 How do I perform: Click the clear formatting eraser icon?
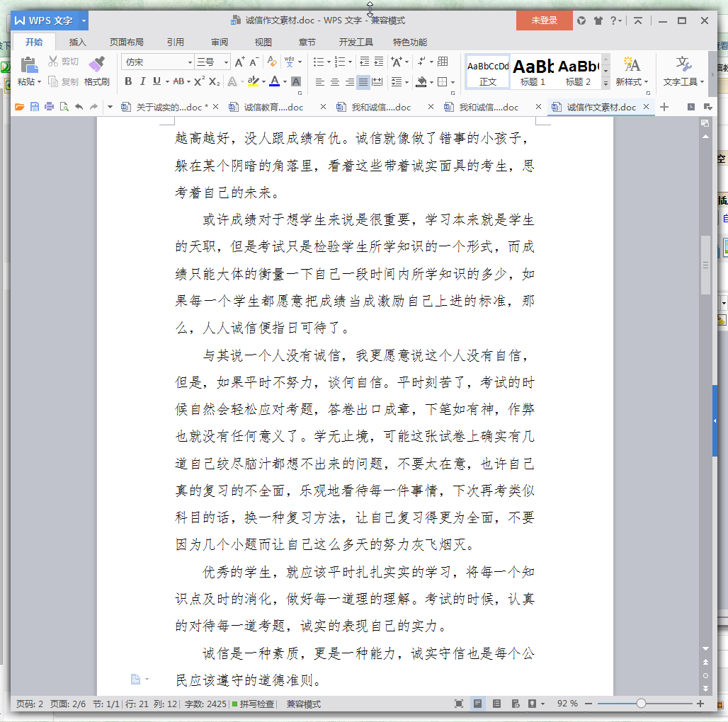[272, 62]
